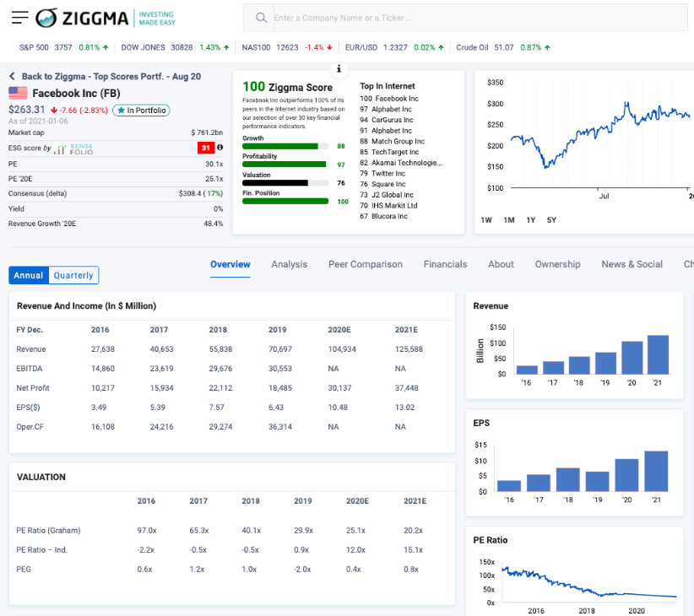Viewport: 694px width, 616px height.
Task: Click 2019 PEG value -2.0x
Action: 302,569
